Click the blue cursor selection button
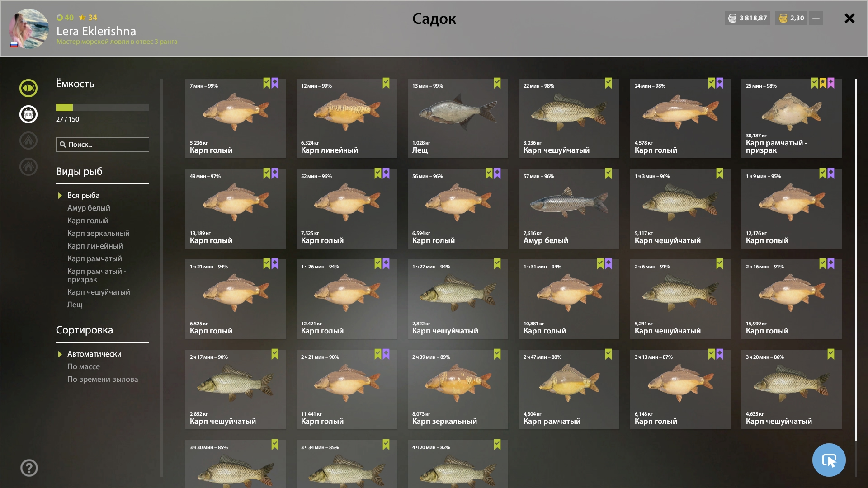This screenshot has height=488, width=868. click(829, 460)
